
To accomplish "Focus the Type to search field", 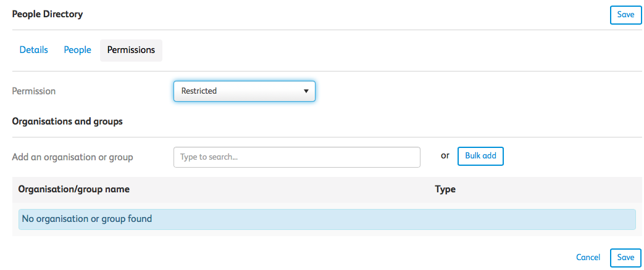I will 297,157.
